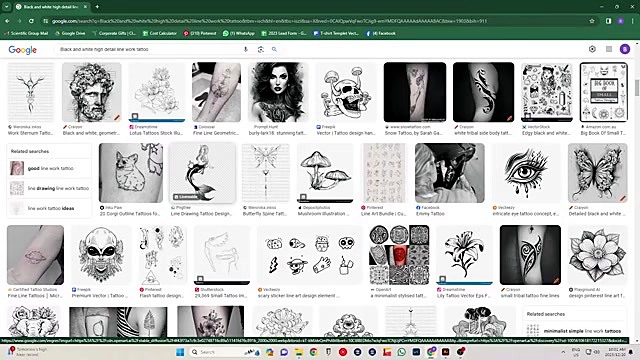Open the skull with mushrooms vector image

click(x=346, y=92)
